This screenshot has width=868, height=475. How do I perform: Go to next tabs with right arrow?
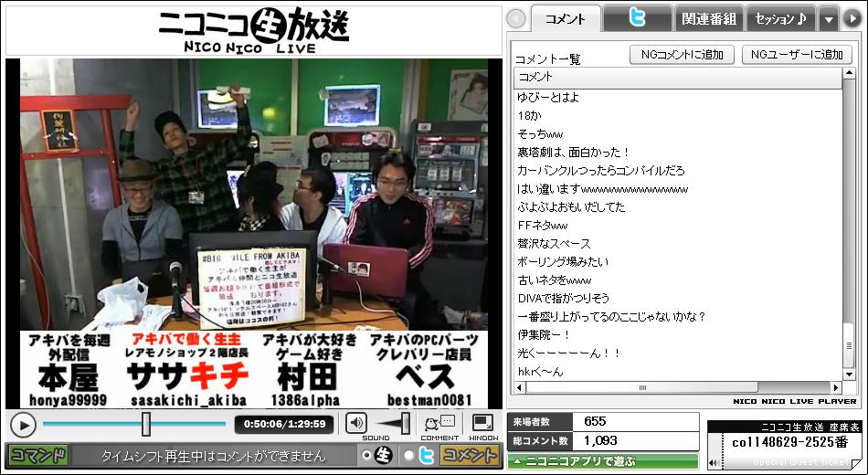point(852,19)
